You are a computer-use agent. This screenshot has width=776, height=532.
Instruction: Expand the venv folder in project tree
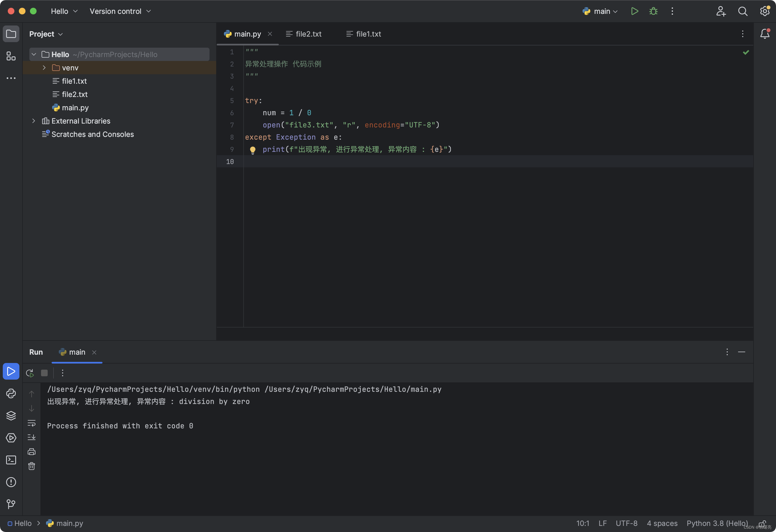point(44,67)
